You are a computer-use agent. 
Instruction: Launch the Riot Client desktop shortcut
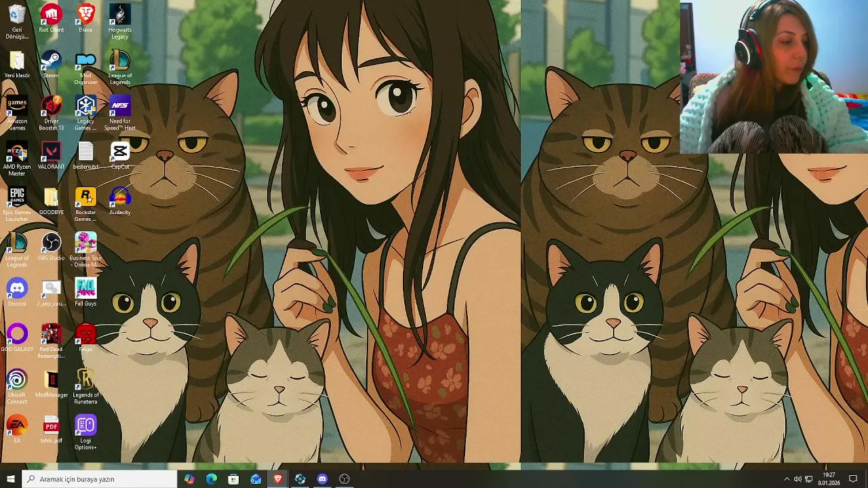(52, 18)
